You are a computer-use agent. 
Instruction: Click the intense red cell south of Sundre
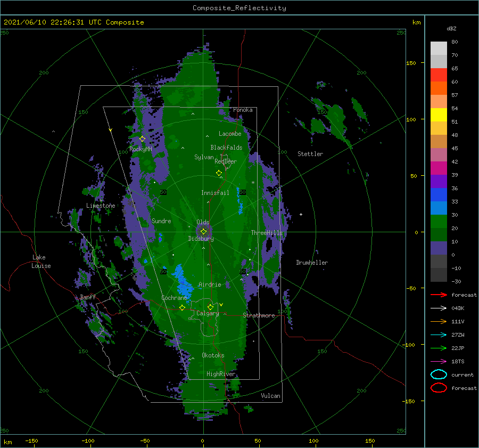click(160, 239)
